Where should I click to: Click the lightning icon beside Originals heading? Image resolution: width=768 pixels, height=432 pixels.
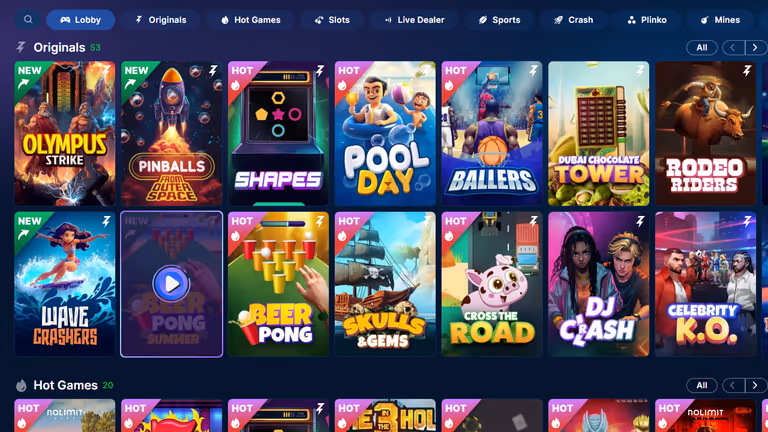tap(21, 48)
